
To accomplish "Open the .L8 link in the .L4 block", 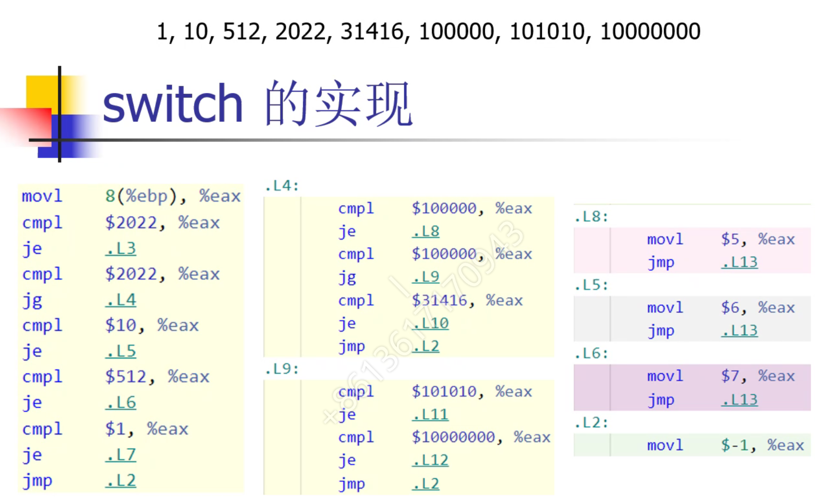I will [426, 231].
